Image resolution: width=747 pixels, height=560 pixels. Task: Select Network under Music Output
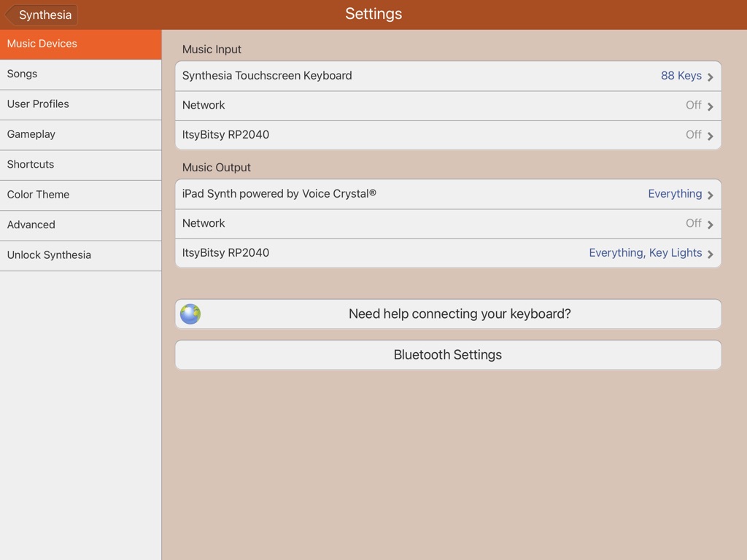[x=448, y=224]
